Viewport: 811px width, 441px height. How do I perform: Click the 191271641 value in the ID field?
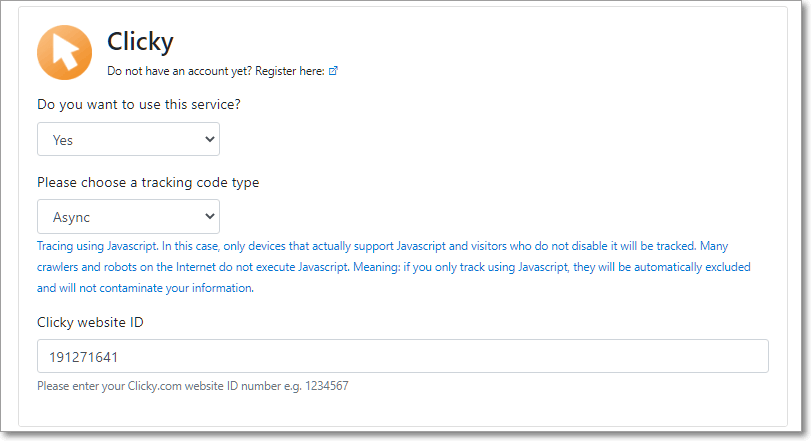click(85, 357)
